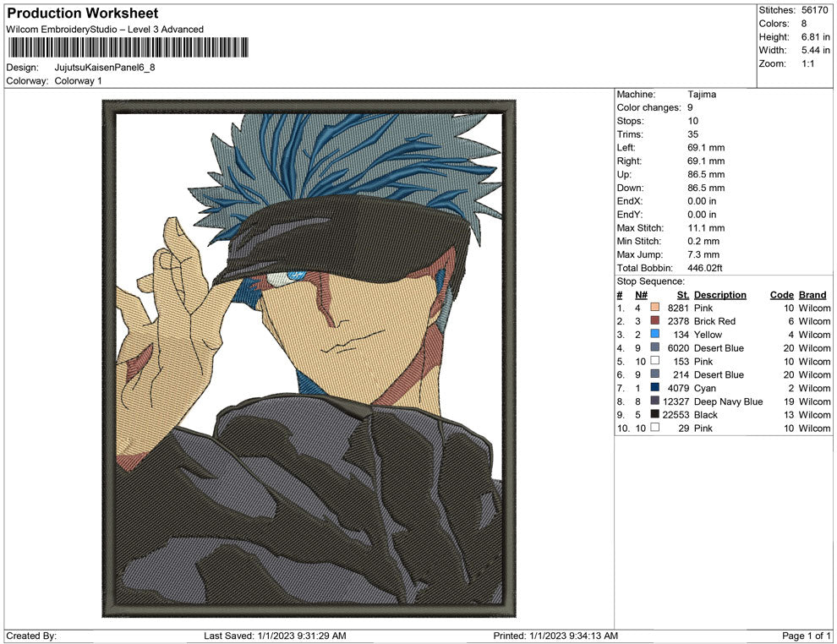Click the Stop Sequence section header
This screenshot has height=644, width=837.
651,281
